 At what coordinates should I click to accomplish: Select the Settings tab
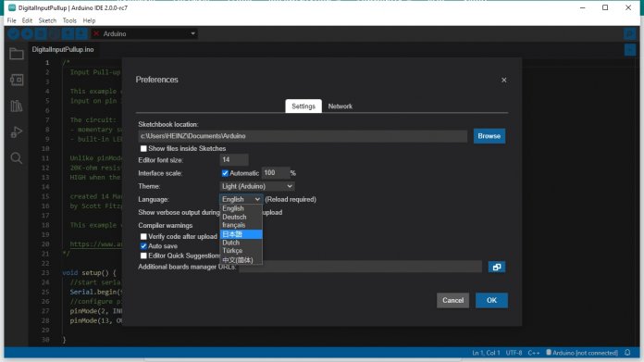pos(303,106)
